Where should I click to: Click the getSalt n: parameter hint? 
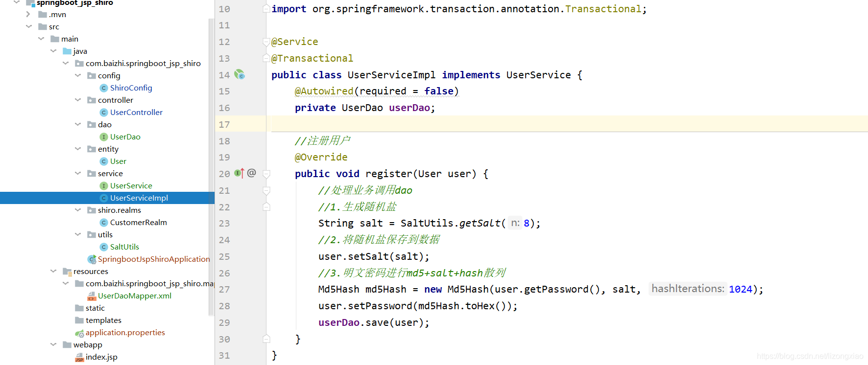pos(515,223)
